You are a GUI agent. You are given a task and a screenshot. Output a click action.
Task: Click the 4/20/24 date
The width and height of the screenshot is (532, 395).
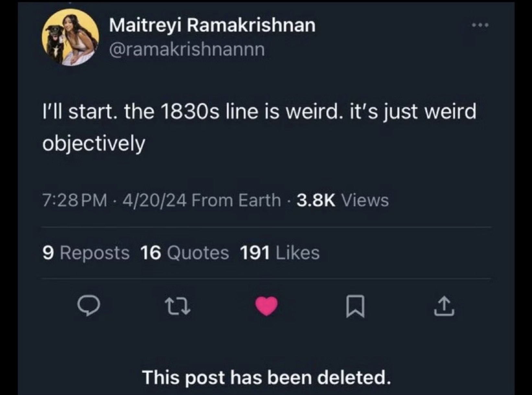coord(155,200)
